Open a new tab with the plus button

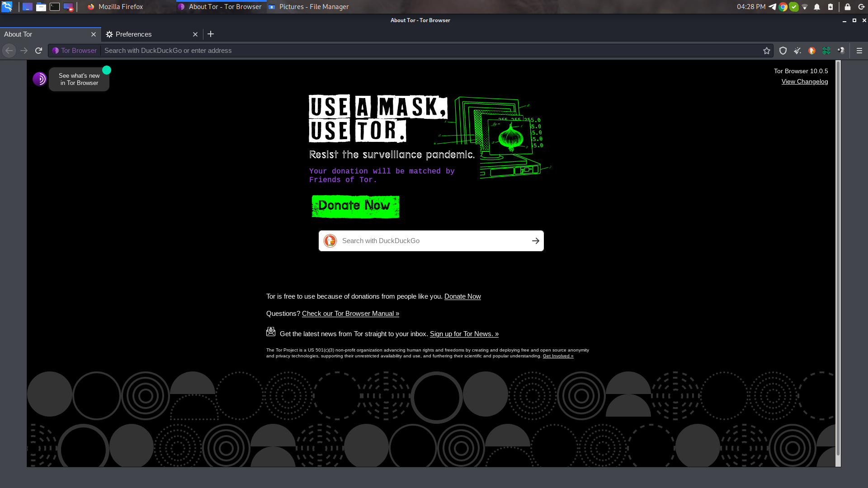coord(211,34)
